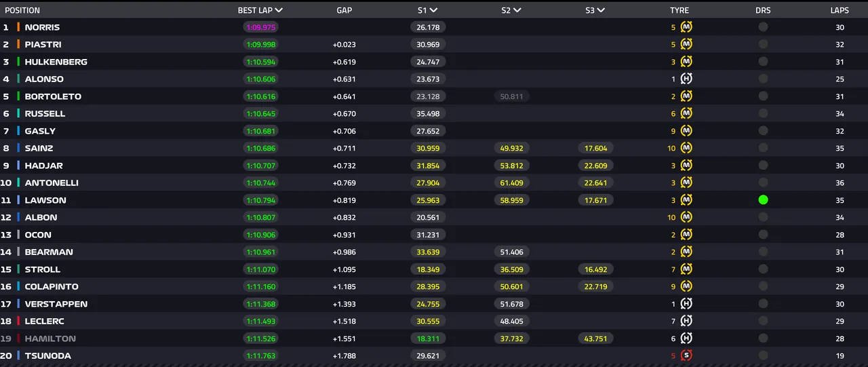Click Sainz's DRS indicator dot
The height and width of the screenshot is (367, 868).
pos(763,148)
